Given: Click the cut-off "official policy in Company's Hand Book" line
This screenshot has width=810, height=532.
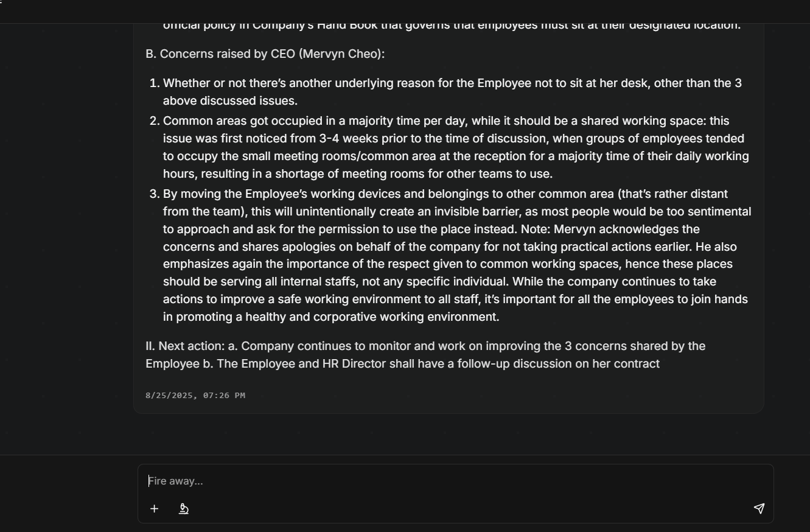Looking at the screenshot, I should coord(452,27).
